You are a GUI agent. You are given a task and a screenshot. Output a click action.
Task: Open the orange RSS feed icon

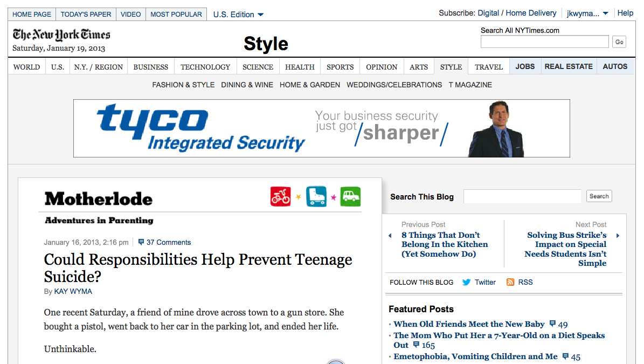(x=510, y=282)
